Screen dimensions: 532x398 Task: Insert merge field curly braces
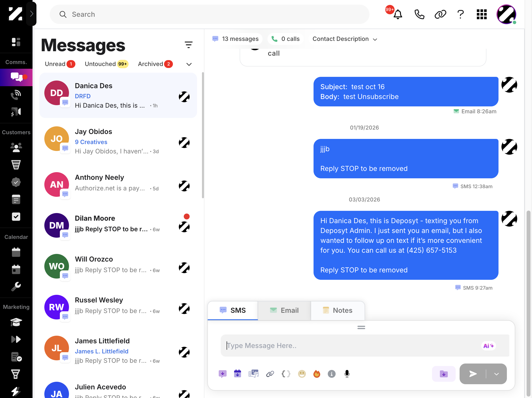click(286, 374)
